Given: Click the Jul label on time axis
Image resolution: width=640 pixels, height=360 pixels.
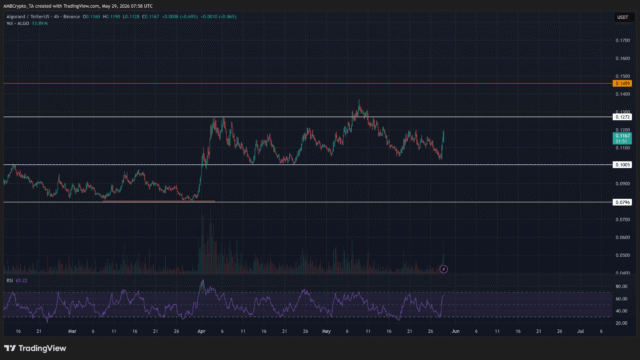Looking at the screenshot, I should click(580, 331).
